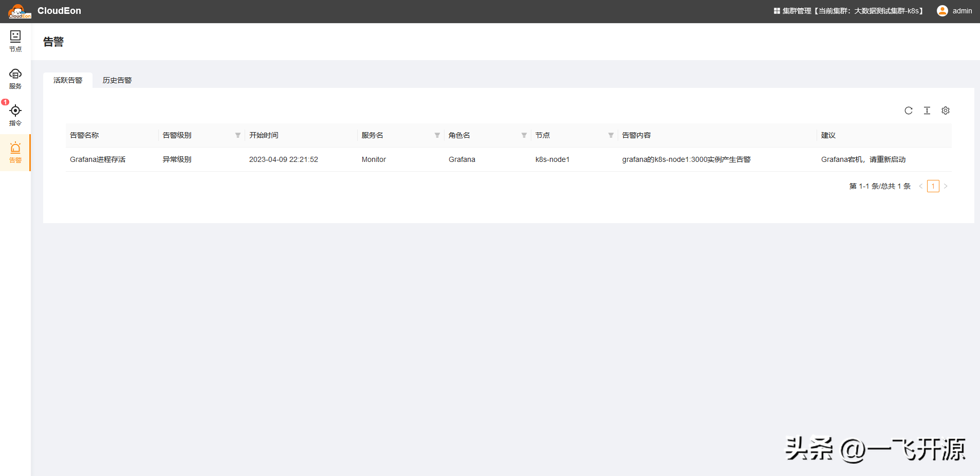Click the k8s-node1 node cell
980x476 pixels.
[552, 159]
